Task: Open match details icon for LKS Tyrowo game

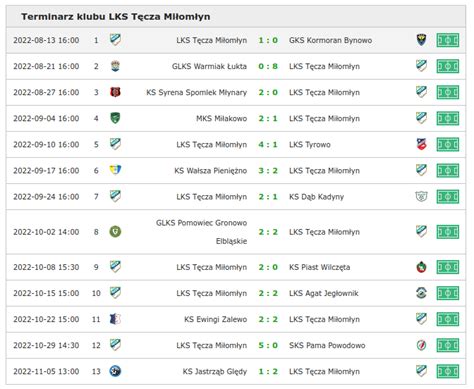Action: pyautogui.click(x=448, y=145)
